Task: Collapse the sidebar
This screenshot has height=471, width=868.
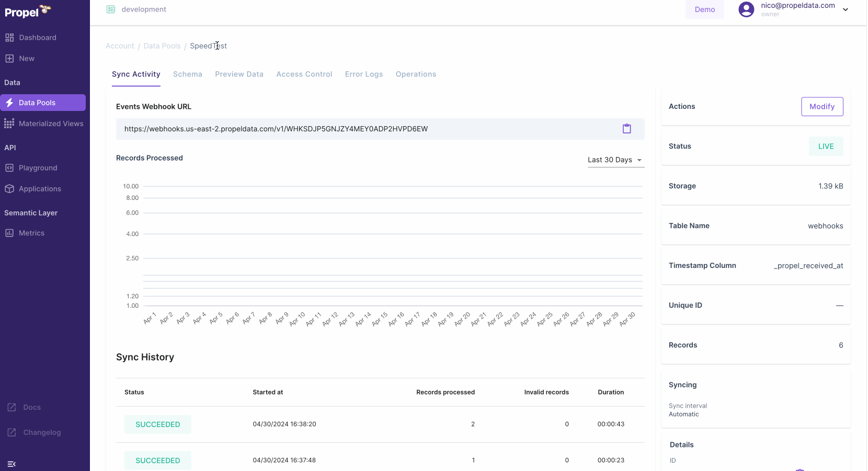Action: [12, 464]
